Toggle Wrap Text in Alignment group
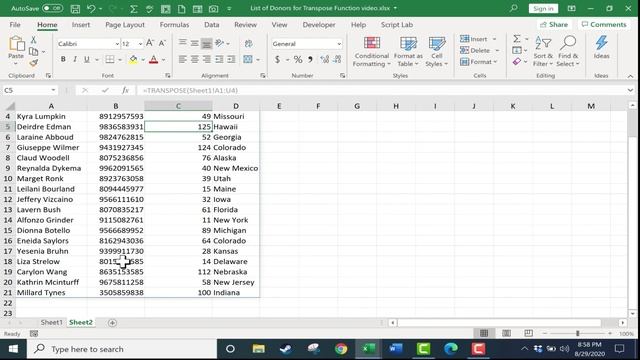 point(248,43)
